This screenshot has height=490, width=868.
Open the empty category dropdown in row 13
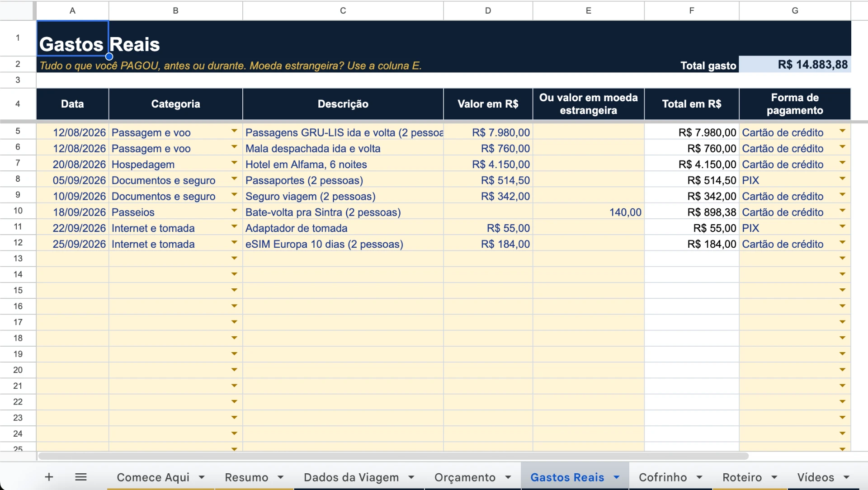pyautogui.click(x=234, y=258)
